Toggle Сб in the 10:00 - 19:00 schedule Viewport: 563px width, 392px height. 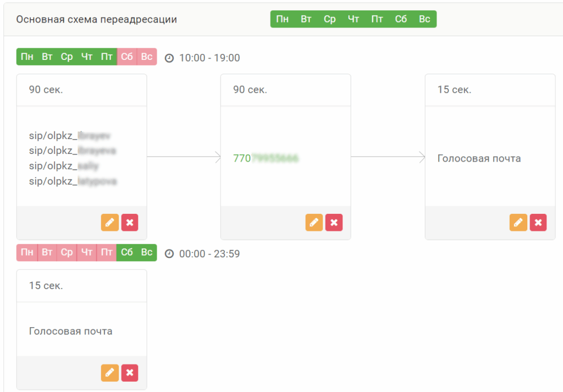click(127, 57)
